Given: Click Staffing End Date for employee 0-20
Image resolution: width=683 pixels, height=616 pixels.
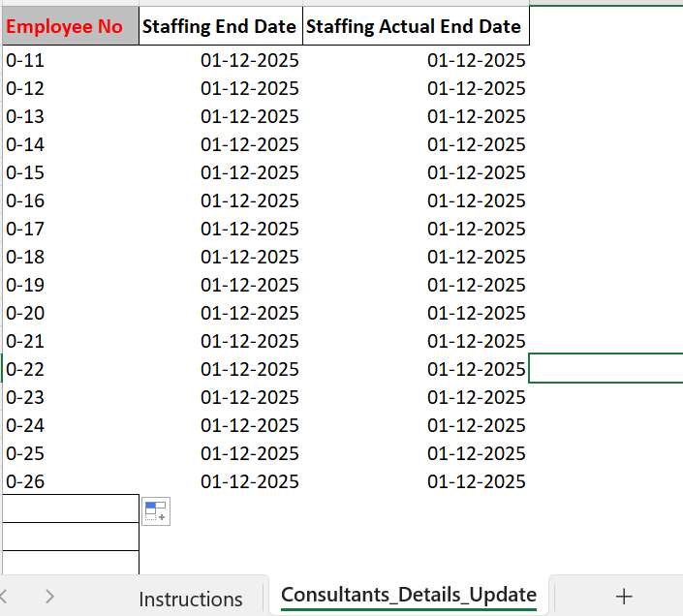Looking at the screenshot, I should pos(221,313).
